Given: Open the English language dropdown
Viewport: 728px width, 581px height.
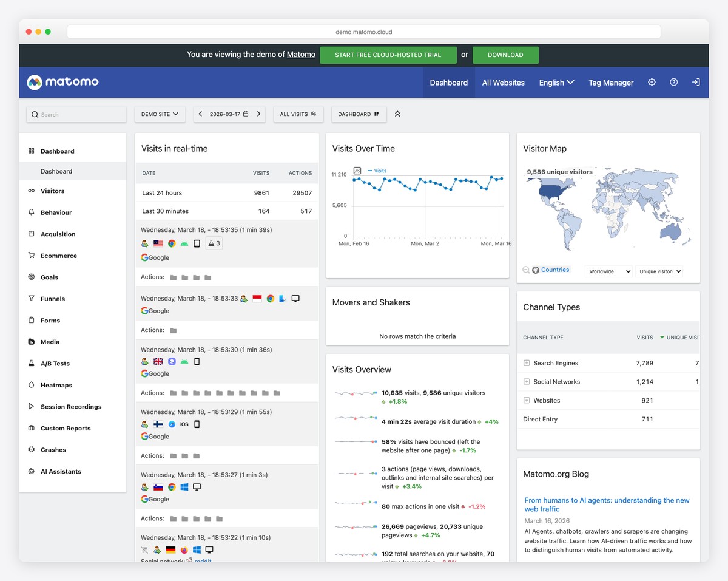Looking at the screenshot, I should [555, 81].
